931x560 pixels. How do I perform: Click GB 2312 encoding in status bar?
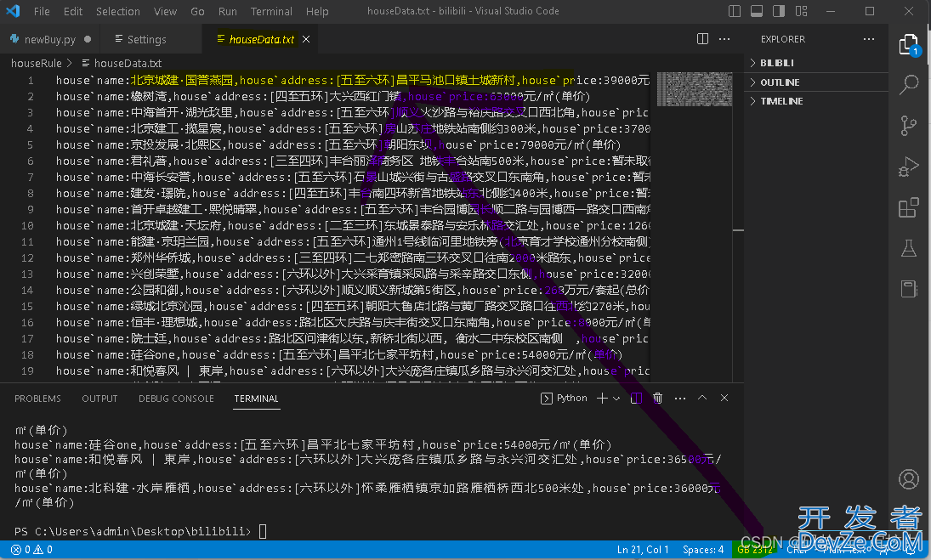(755, 550)
